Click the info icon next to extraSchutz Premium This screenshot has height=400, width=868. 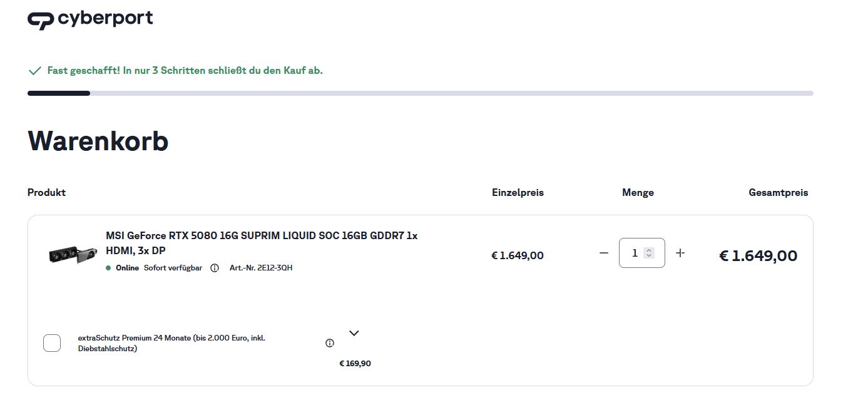click(x=330, y=343)
